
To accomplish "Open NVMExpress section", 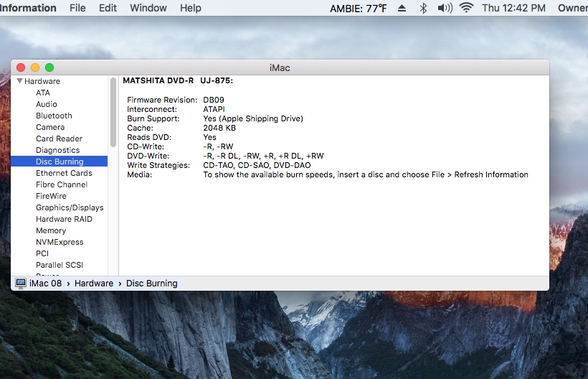I will point(60,242).
